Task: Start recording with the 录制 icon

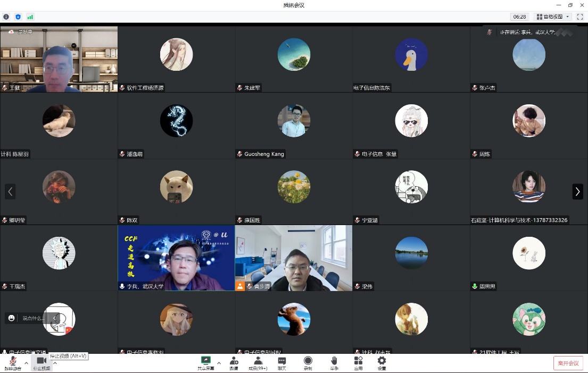Action: pyautogui.click(x=308, y=362)
